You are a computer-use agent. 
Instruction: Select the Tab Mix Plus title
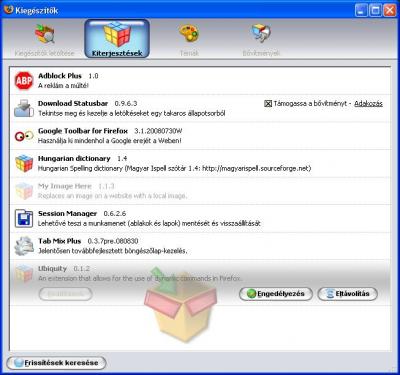(59, 241)
